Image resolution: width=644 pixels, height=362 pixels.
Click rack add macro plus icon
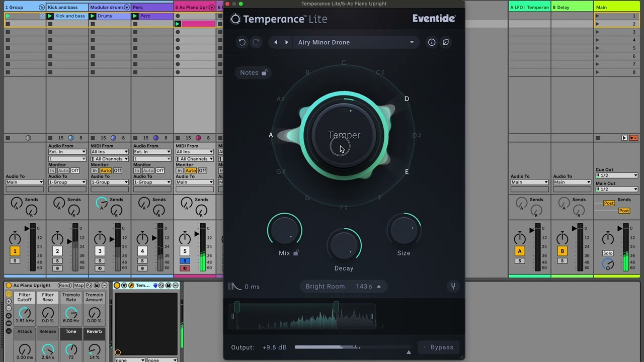coord(9,301)
